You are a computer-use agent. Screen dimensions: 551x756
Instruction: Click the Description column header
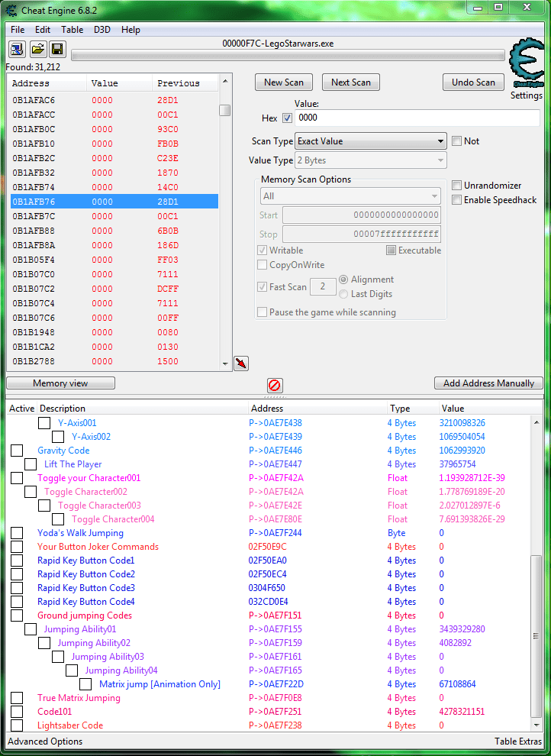pos(143,409)
